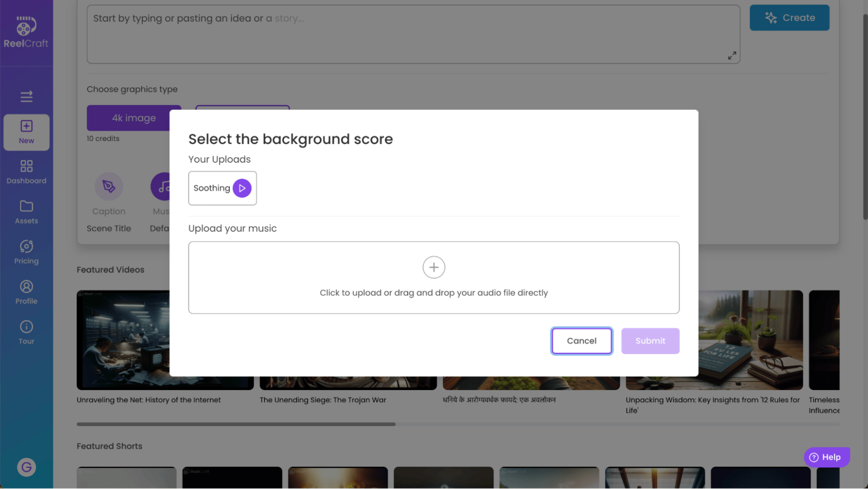Play the Soothing audio preview
Viewport: 868px width, 489px height.
click(x=242, y=188)
